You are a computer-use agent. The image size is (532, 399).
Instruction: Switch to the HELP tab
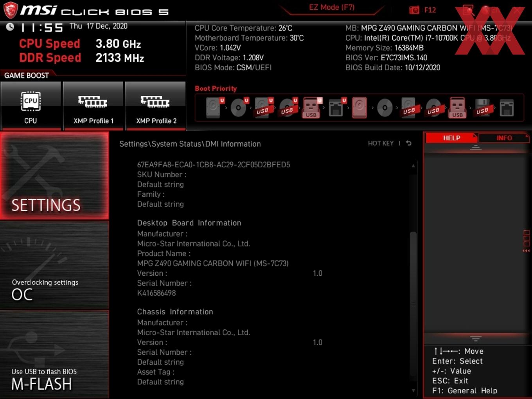(451, 138)
